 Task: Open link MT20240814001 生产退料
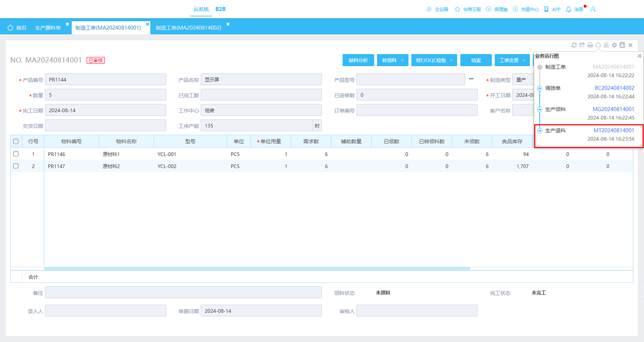tap(614, 130)
